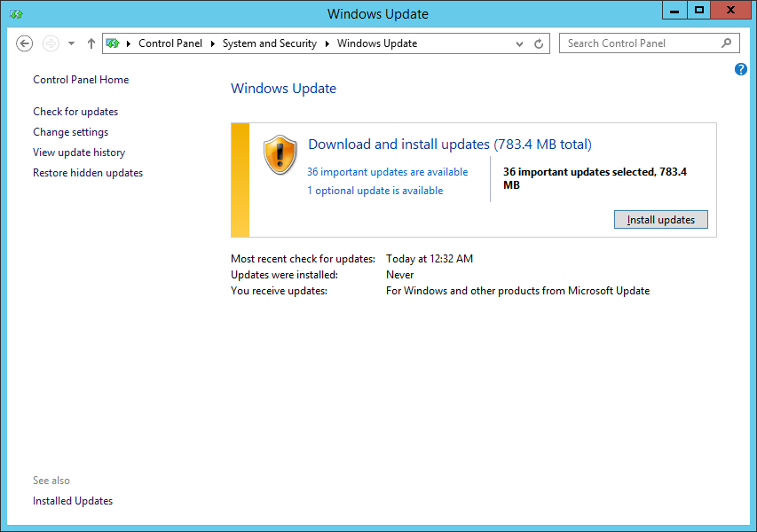Viewport: 757px width, 532px height.
Task: Click 'For Windows and other products' text
Action: pyautogui.click(x=517, y=291)
